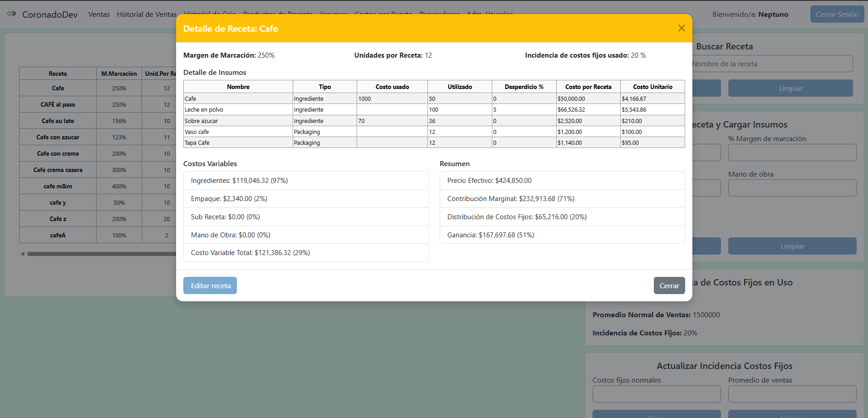The image size is (868, 418).
Task: Click the 'Vaso cafe' packaging cell
Action: pos(238,132)
